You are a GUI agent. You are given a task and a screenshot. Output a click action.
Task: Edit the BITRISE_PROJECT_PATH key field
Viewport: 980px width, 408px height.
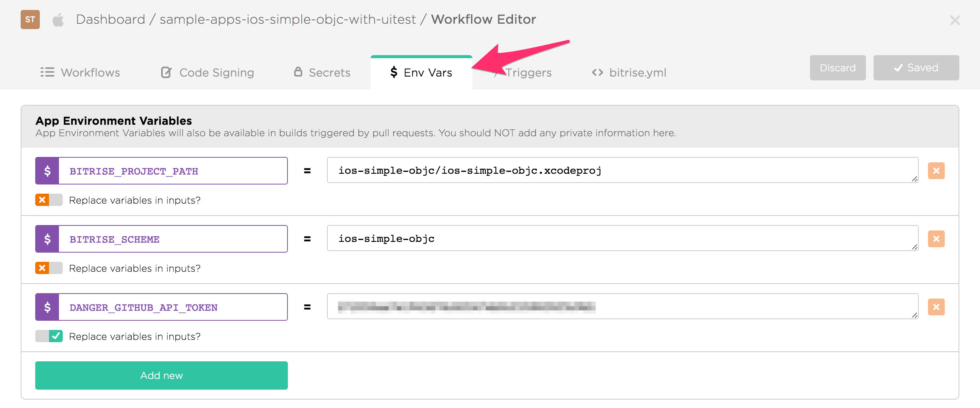pyautogui.click(x=173, y=171)
